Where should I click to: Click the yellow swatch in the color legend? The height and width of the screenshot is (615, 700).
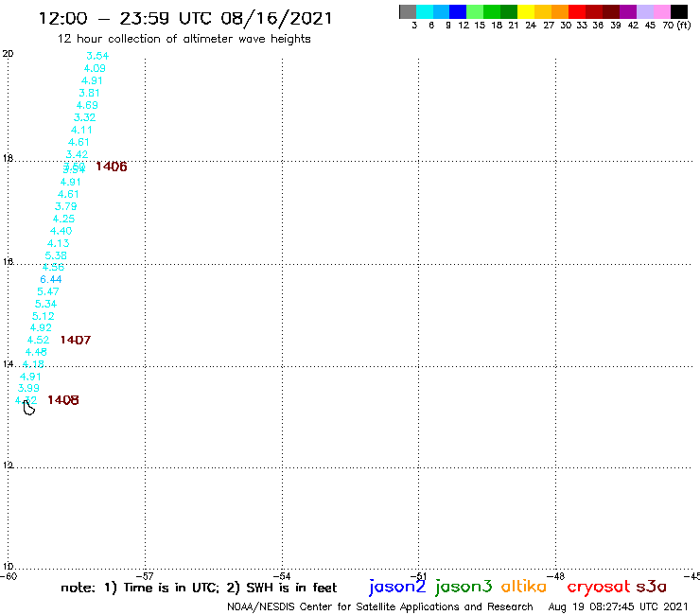click(x=526, y=11)
